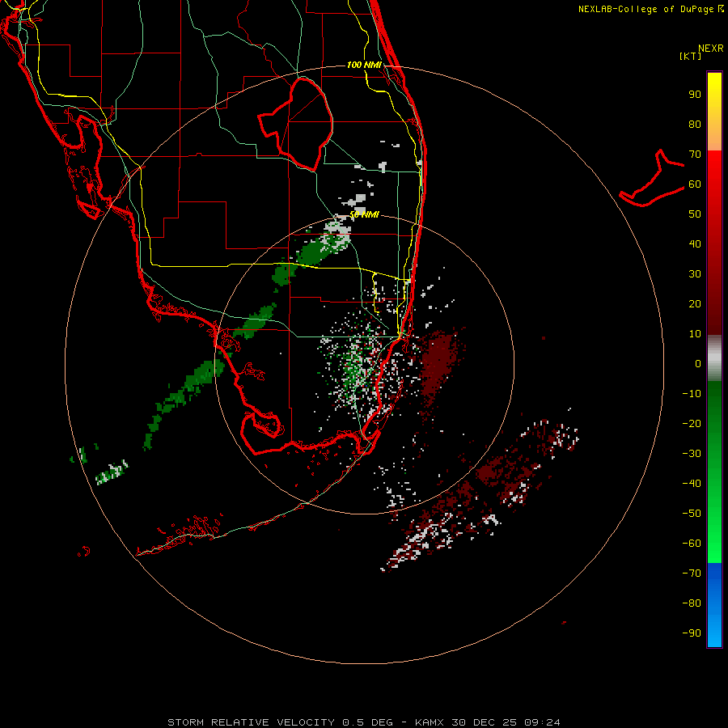Select the 0 value on velocity scale

698,363
